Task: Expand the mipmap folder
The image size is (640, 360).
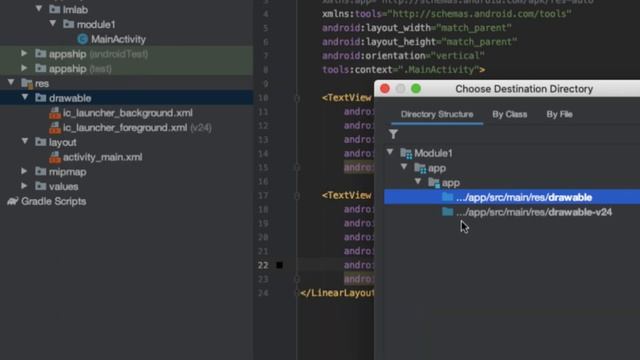Action: [24, 171]
